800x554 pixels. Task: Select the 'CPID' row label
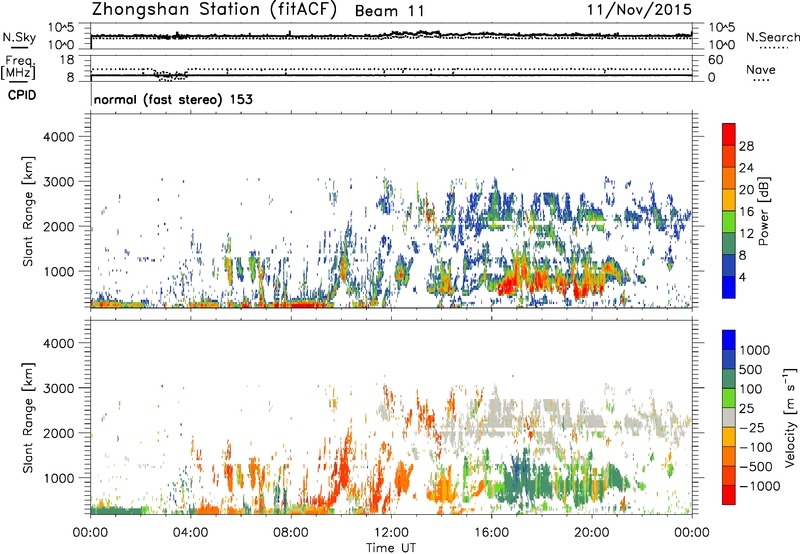pyautogui.click(x=22, y=95)
